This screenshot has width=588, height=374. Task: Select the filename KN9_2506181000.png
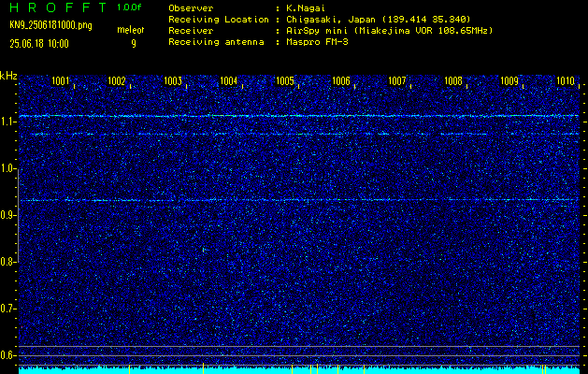[x=50, y=26]
